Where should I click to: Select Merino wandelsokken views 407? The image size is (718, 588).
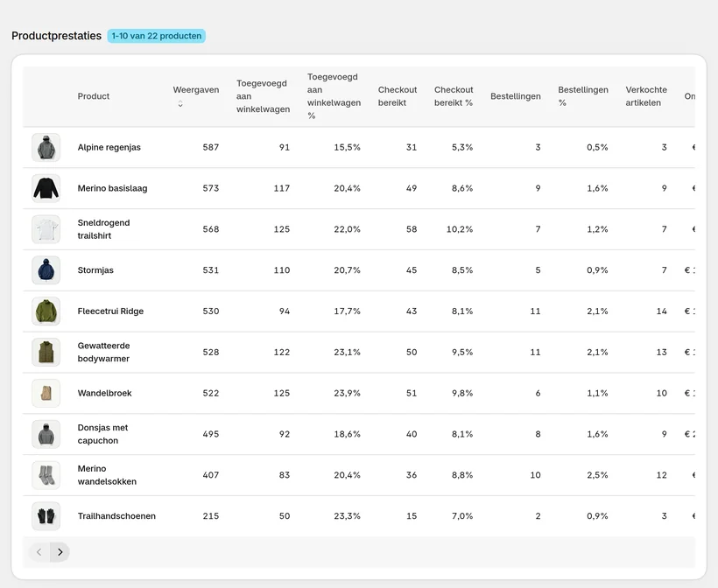pos(211,475)
